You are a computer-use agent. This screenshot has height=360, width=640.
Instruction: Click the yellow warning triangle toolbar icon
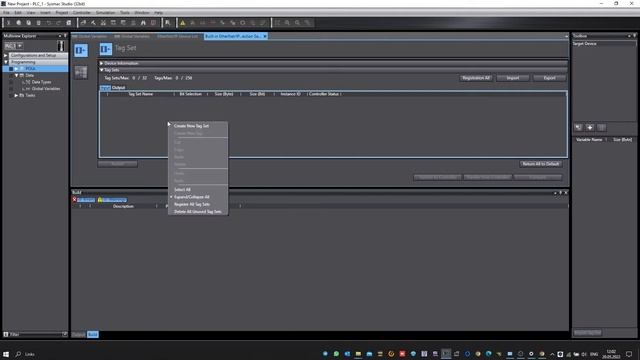[182, 23]
